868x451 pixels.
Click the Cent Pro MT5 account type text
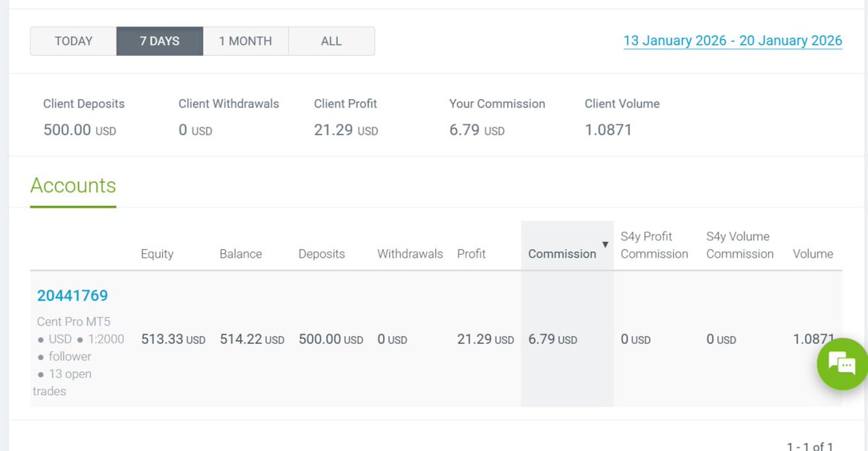[x=74, y=321]
